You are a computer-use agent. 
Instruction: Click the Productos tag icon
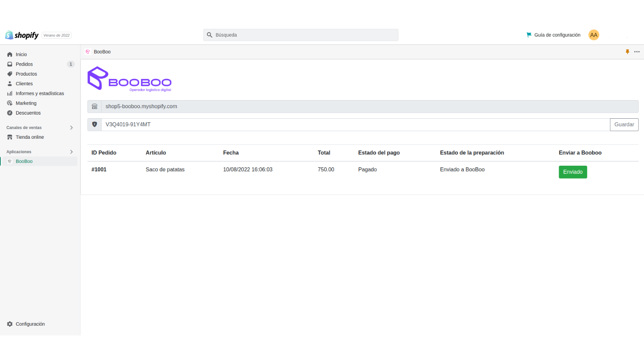pos(10,74)
